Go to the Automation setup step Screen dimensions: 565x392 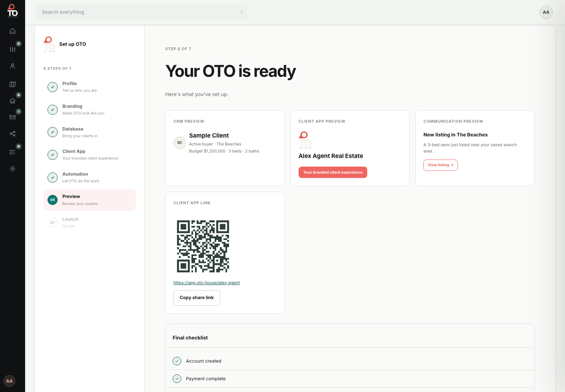[x=89, y=178]
